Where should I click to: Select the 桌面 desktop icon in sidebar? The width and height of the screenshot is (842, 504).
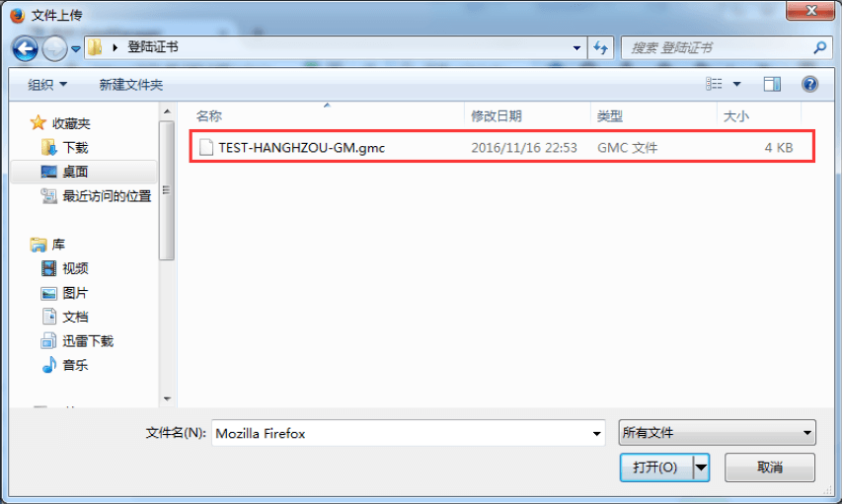(49, 172)
